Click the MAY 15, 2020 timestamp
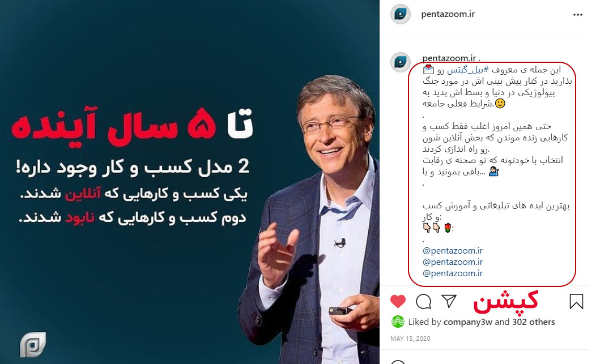Viewport: 596px width, 364px height. tap(410, 339)
